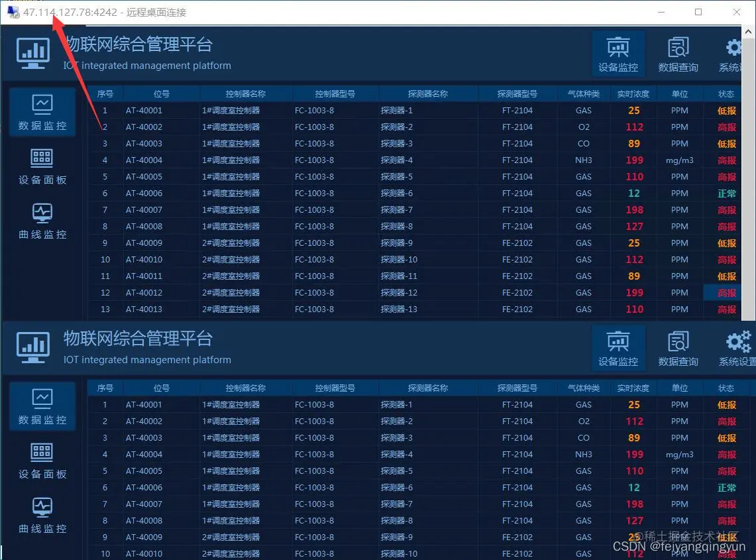Switch to the highlighted 数据监控 view

[42, 406]
